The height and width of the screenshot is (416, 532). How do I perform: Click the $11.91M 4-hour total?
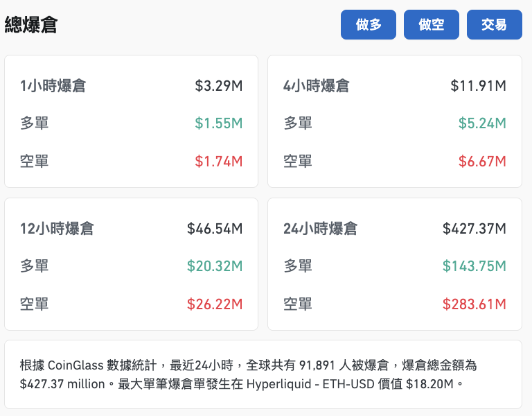(479, 85)
